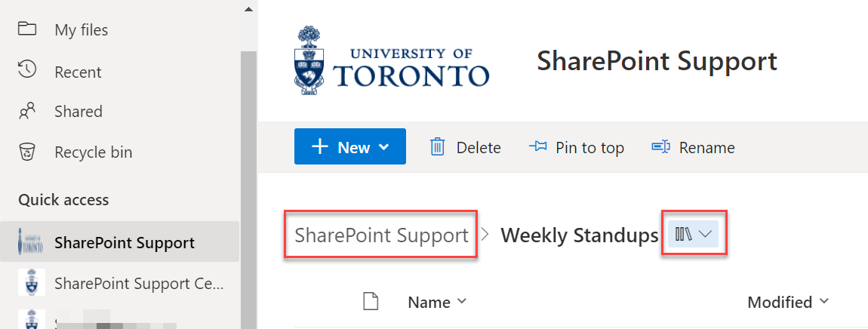
Task: Expand the Name column sort chevron
Action: click(461, 301)
